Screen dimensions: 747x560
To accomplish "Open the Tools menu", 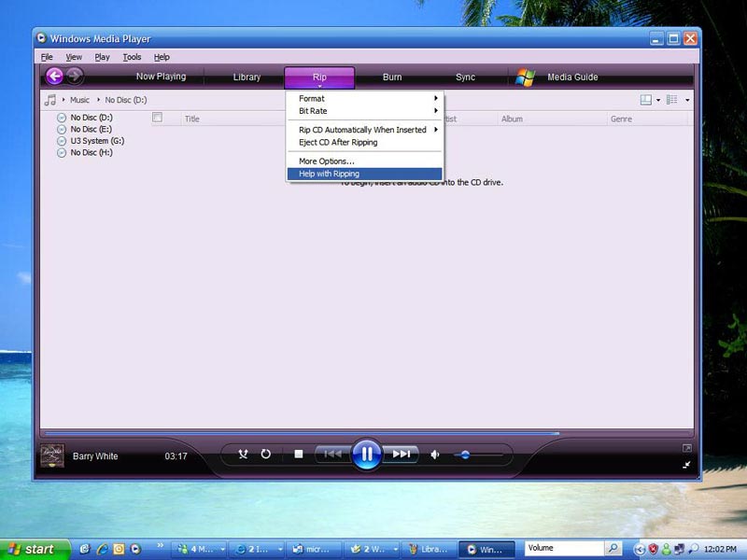I will 132,57.
